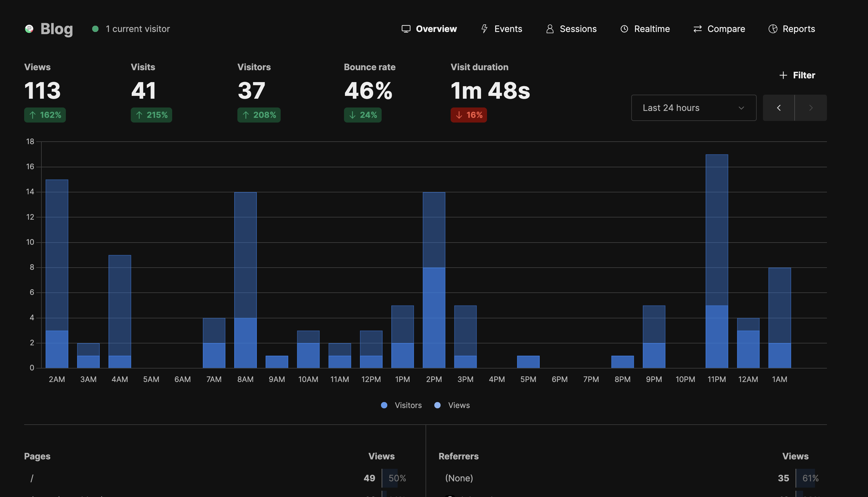Toggle the Visitors legend series

(x=401, y=405)
